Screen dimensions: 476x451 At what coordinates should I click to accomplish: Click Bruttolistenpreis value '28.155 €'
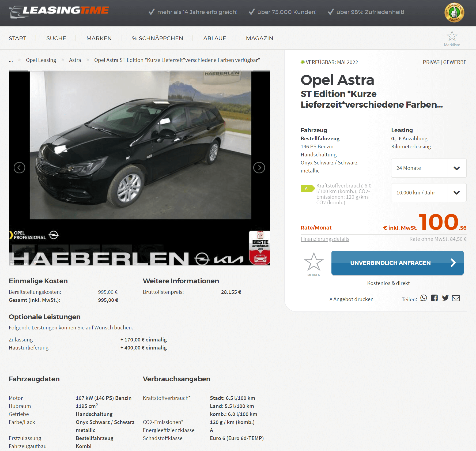click(231, 292)
